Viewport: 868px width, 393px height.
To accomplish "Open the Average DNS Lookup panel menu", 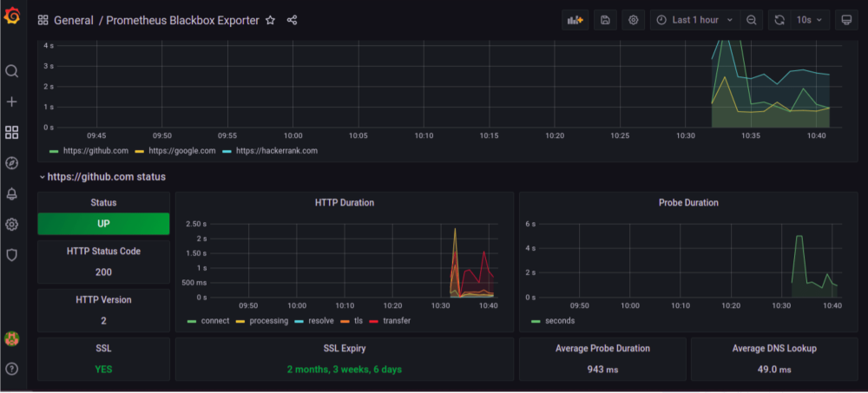I will point(774,348).
